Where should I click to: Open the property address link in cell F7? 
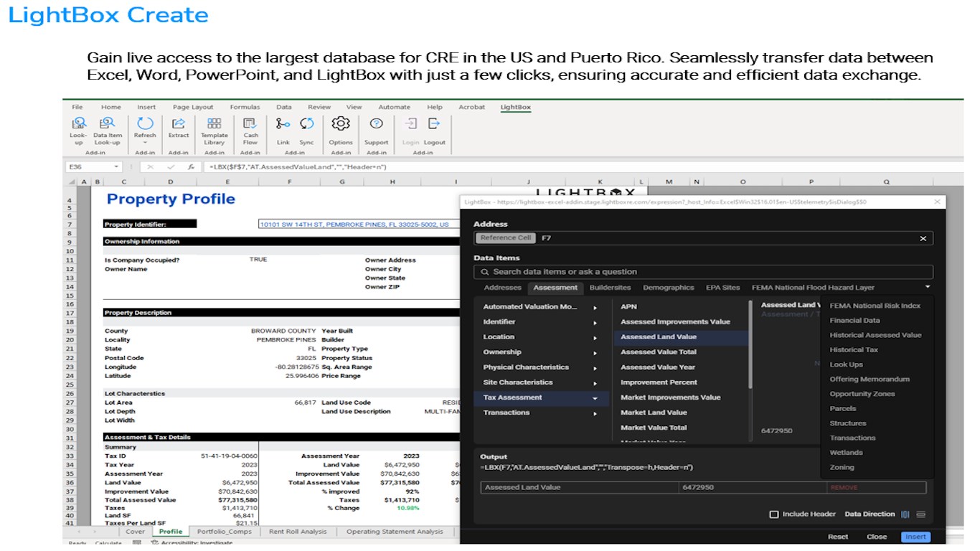point(354,225)
